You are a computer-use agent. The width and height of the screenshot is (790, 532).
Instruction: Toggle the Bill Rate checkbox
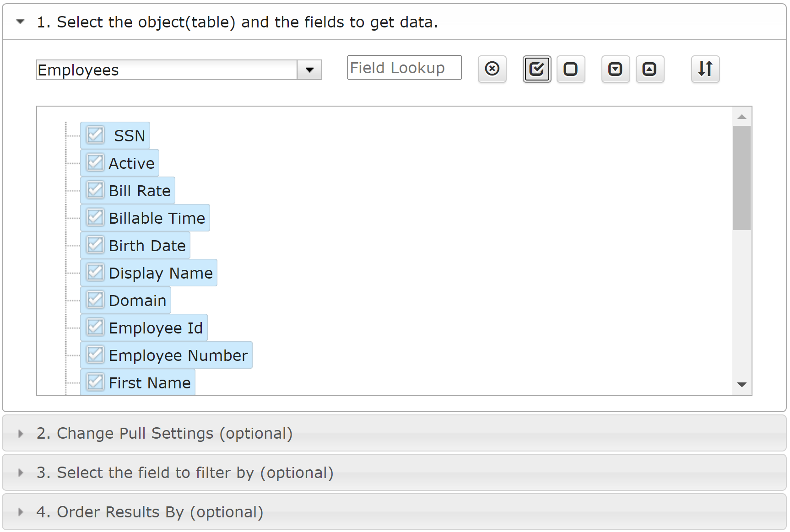(x=95, y=190)
